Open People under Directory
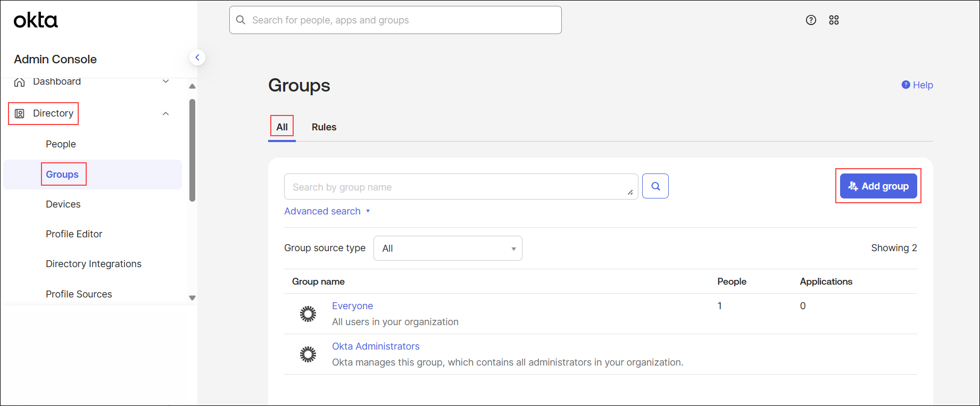The width and height of the screenshot is (980, 406). (x=61, y=144)
